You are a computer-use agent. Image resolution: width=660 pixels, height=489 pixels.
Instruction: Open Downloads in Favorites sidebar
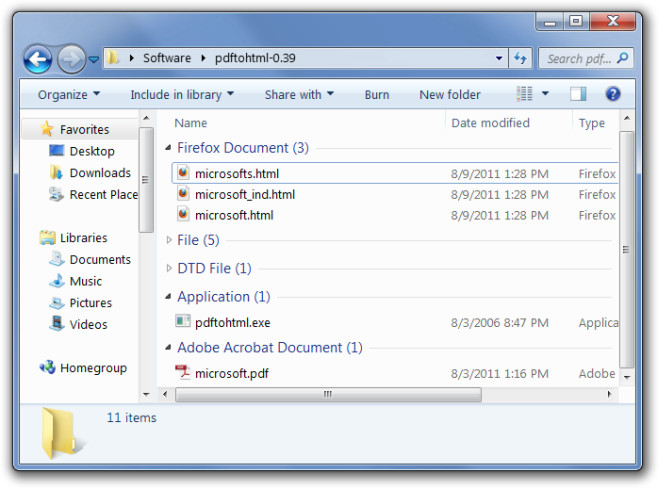coord(99,173)
